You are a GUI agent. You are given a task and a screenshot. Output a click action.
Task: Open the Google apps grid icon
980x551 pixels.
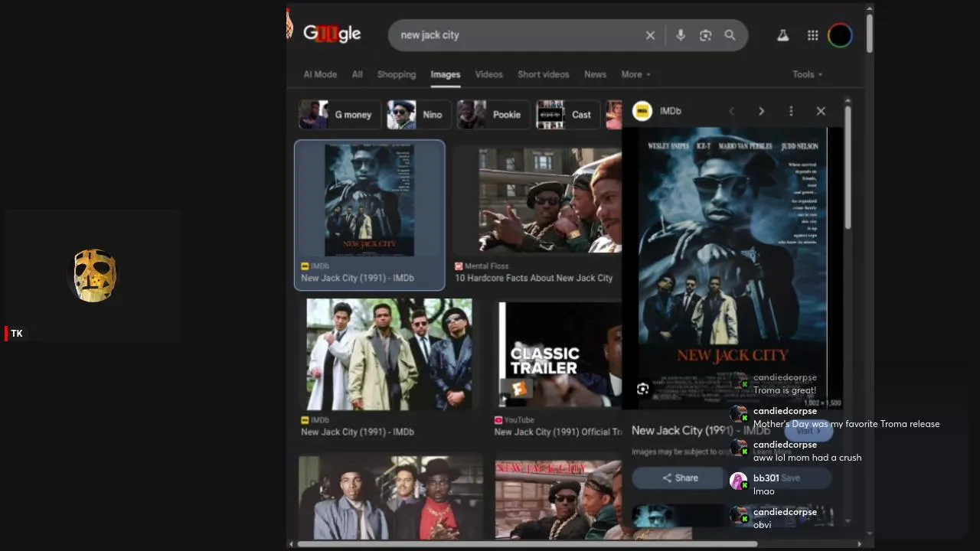tap(812, 35)
